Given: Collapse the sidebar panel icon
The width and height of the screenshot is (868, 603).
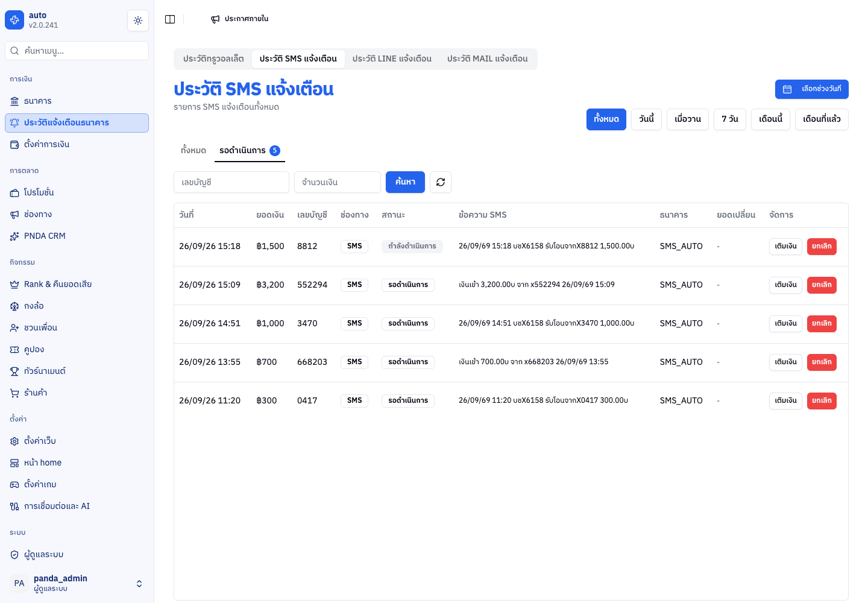Looking at the screenshot, I should coord(170,19).
